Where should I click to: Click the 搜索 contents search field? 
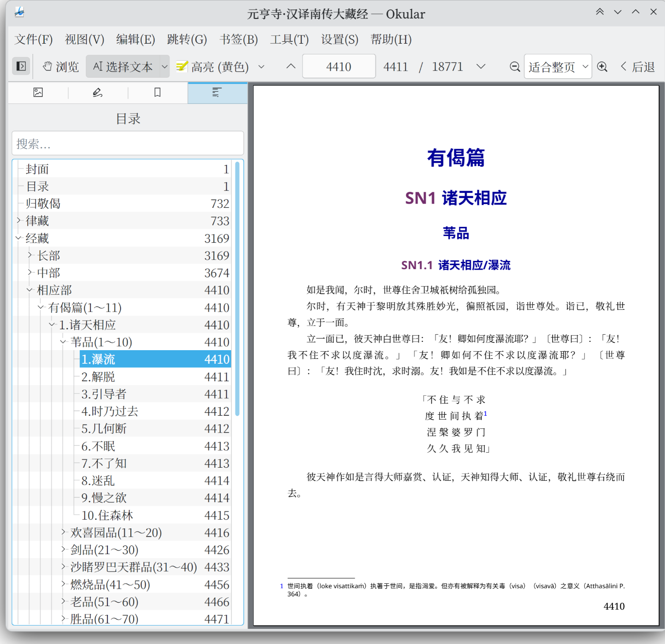128,143
